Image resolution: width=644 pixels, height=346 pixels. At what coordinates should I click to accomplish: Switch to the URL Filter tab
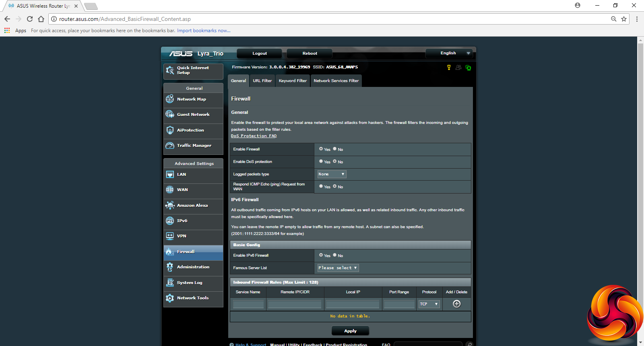[x=262, y=81]
